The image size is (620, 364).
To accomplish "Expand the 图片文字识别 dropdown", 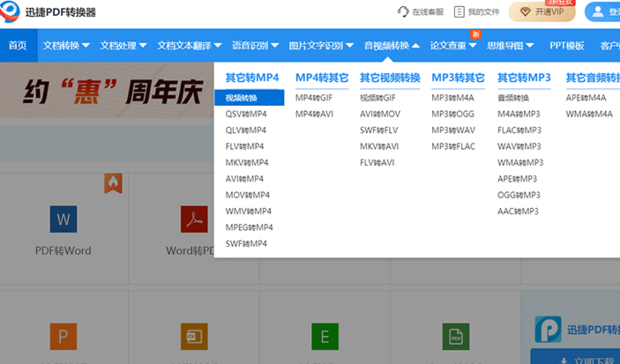I will (321, 45).
